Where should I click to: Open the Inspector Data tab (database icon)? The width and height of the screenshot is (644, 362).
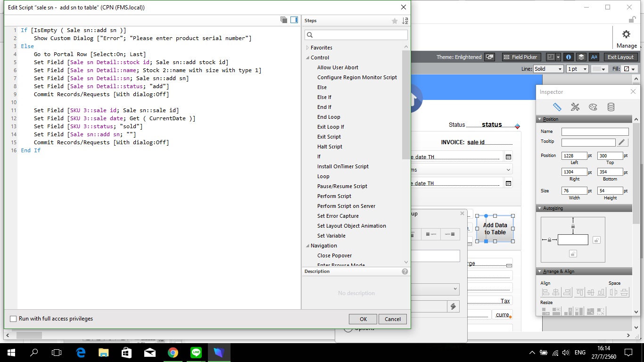tap(611, 107)
